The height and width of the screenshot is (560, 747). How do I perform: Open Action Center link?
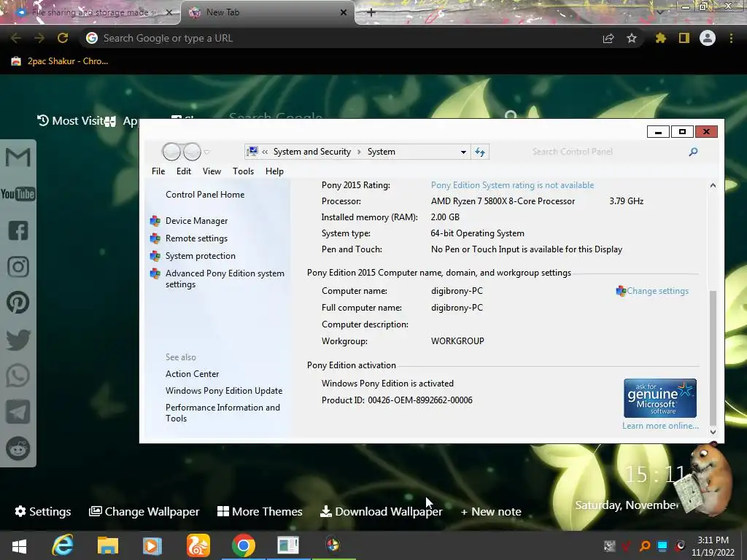(x=192, y=374)
